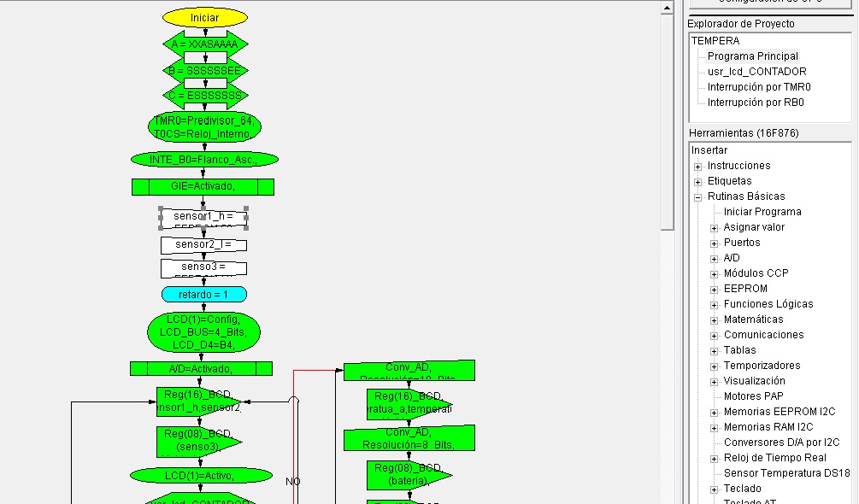Select the cyan retardo = 1 block

[203, 295]
